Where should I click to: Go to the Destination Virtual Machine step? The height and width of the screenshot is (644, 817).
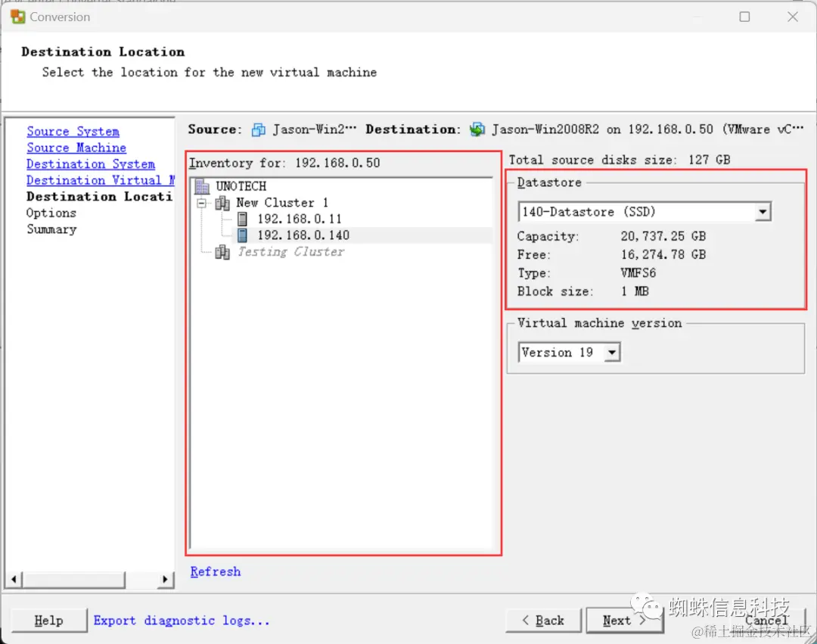(100, 180)
